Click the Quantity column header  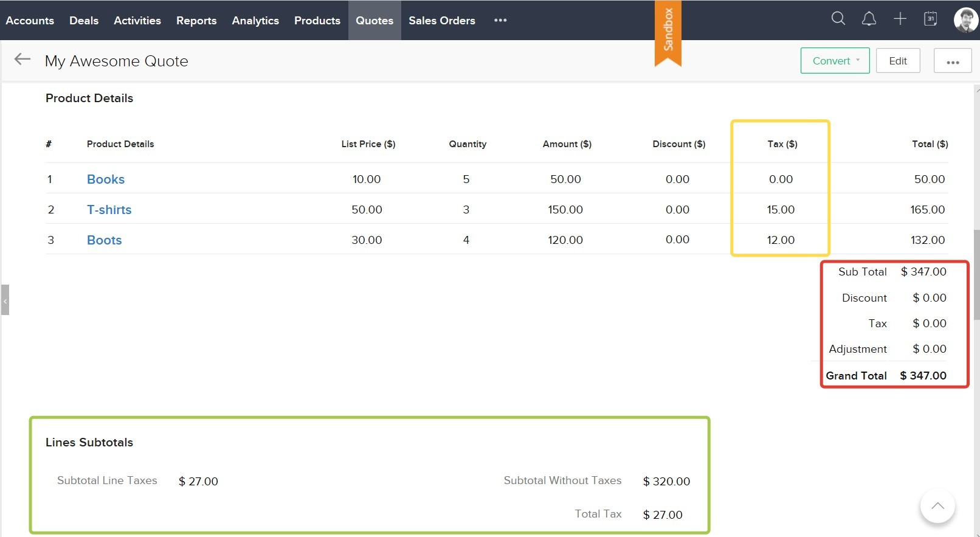pos(468,144)
